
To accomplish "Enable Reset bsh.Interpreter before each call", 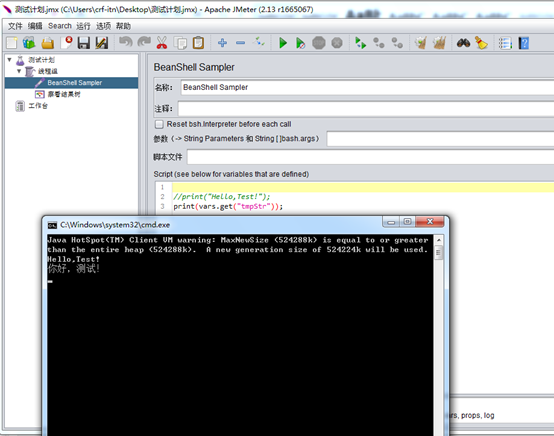I will coord(159,124).
